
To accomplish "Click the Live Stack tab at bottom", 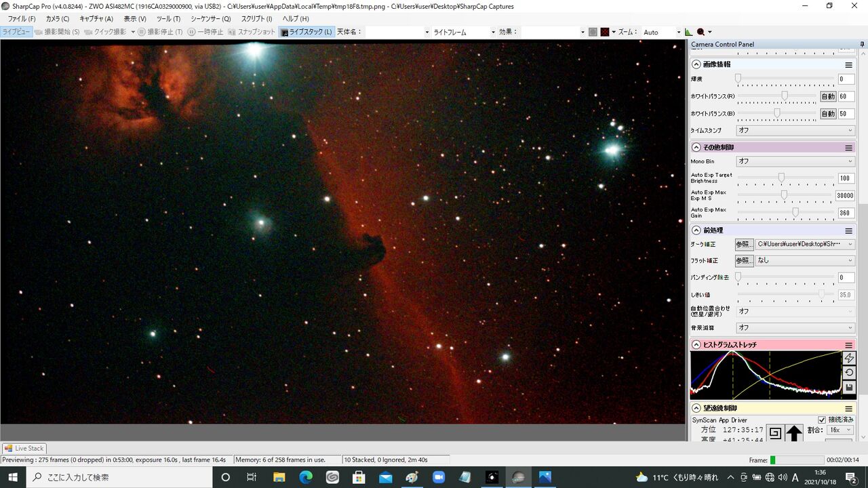I will point(24,448).
